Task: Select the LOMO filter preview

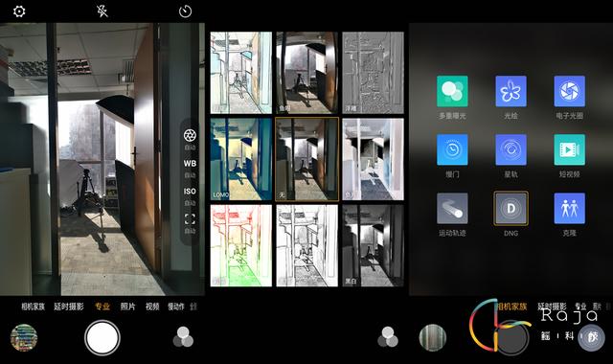Action: (x=241, y=159)
